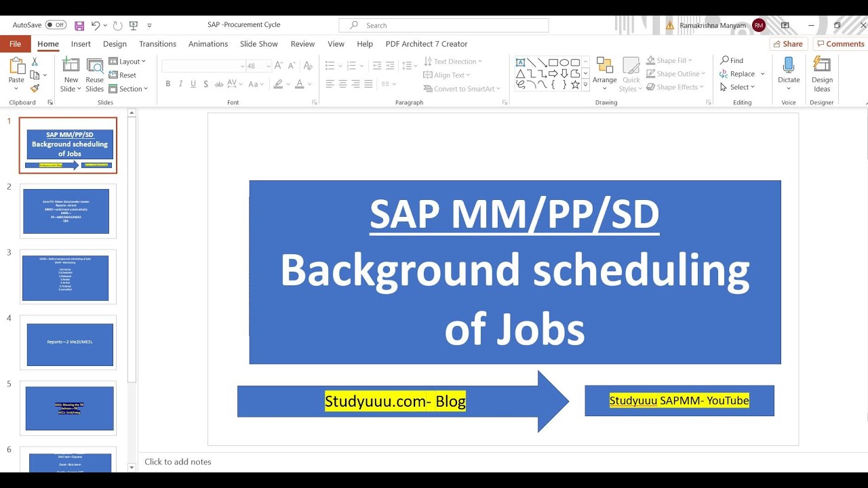Expand the shapes gallery More arrow
This screenshot has width=868, height=488.
[586, 85]
